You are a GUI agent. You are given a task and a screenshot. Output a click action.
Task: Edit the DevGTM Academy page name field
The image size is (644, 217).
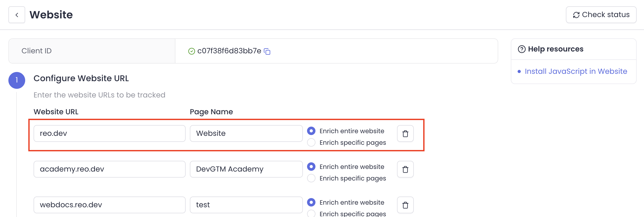click(x=246, y=169)
